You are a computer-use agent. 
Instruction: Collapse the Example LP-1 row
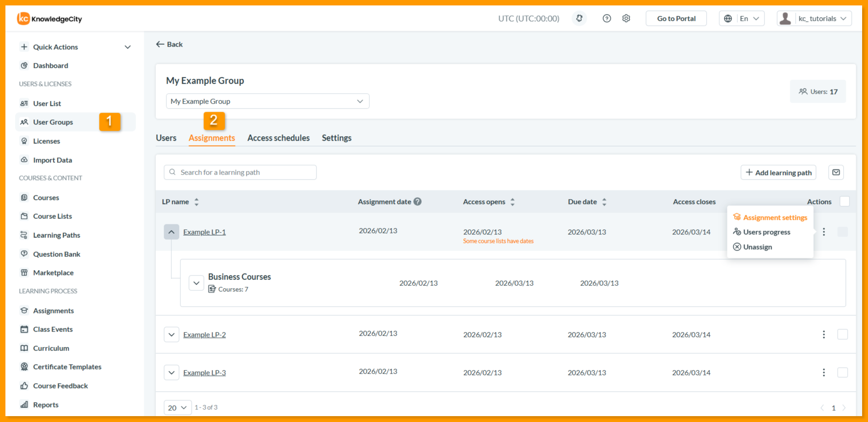coord(171,232)
